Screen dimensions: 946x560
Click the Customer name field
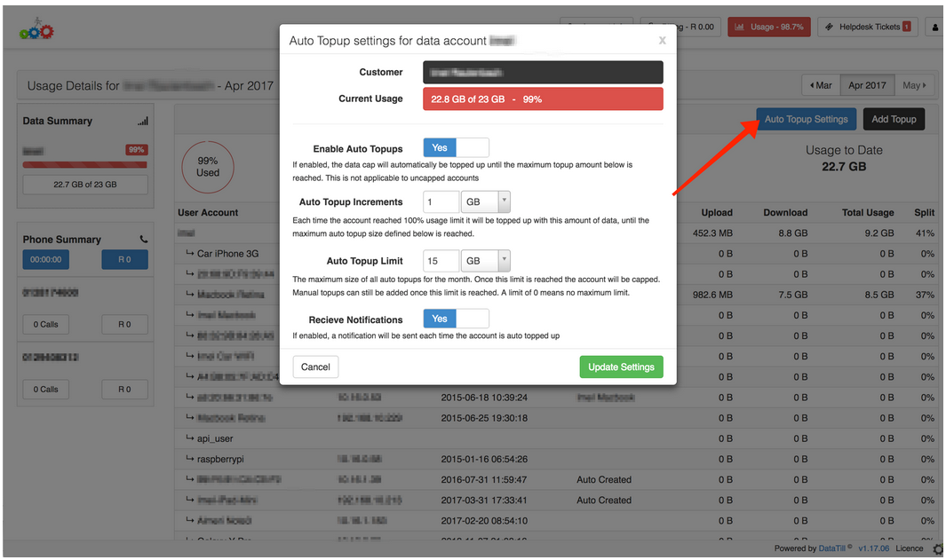click(543, 73)
